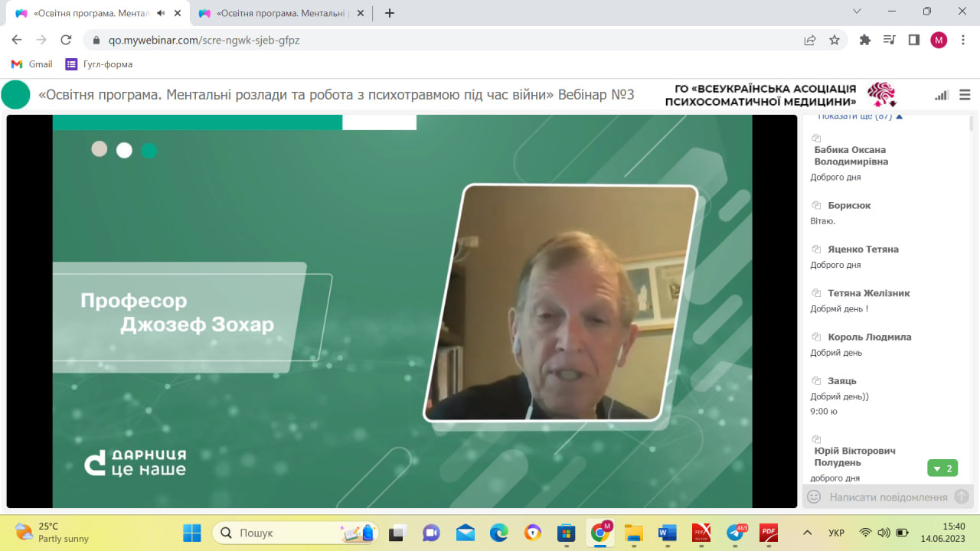Image resolution: width=980 pixels, height=551 pixels.
Task: Open Telegram from the taskbar
Action: pyautogui.click(x=736, y=533)
